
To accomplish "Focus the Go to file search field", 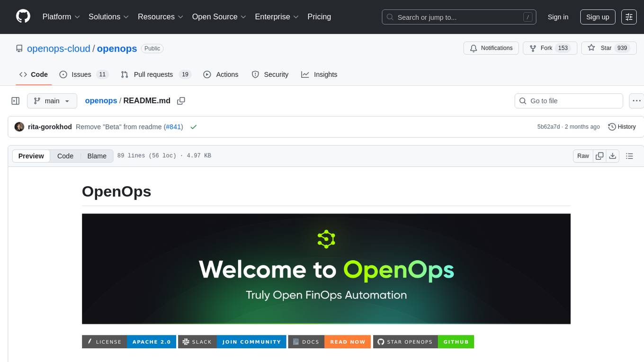I will [569, 101].
